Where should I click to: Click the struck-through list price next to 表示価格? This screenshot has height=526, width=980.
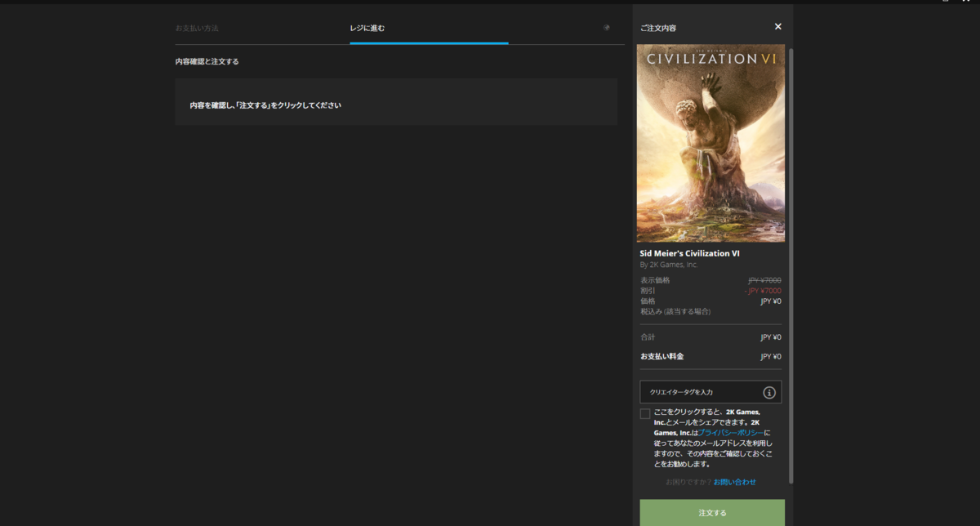pos(764,280)
